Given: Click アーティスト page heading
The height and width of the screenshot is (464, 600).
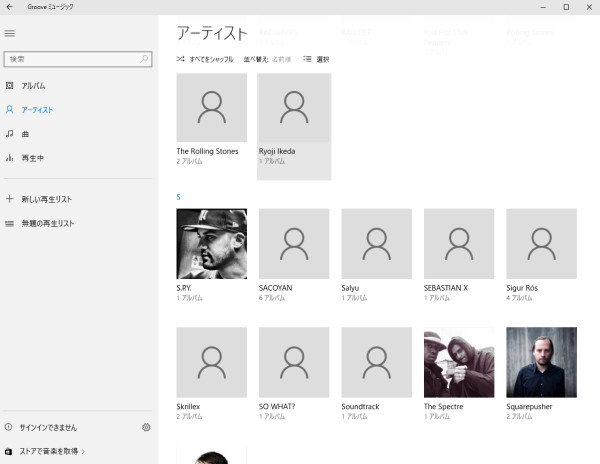Looking at the screenshot, I should 212,33.
